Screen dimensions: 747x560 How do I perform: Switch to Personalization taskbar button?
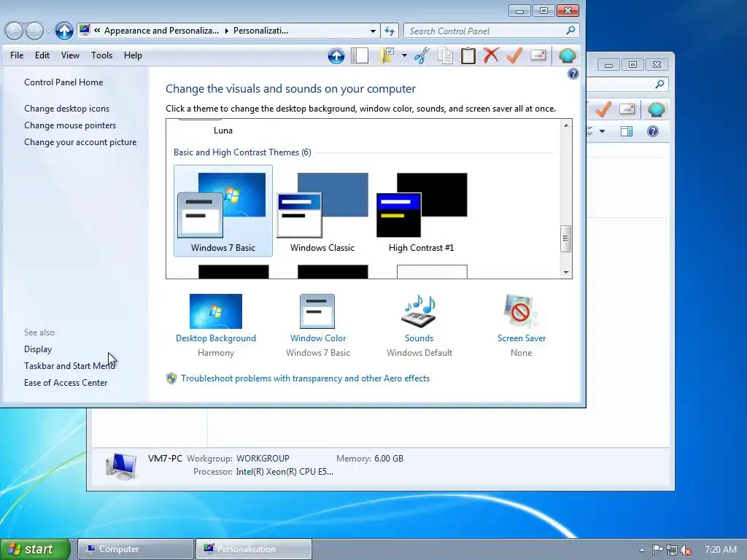[254, 549]
